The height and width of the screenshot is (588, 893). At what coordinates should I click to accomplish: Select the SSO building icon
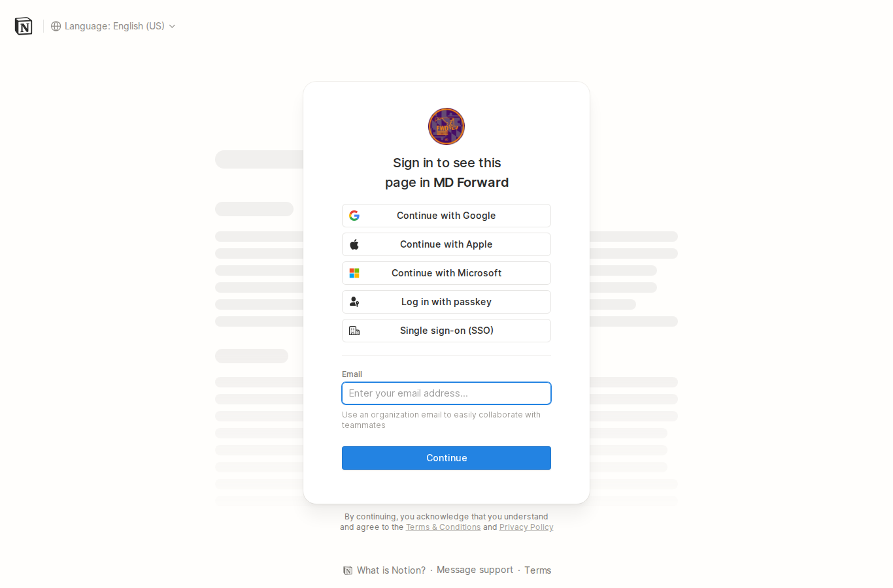point(354,330)
